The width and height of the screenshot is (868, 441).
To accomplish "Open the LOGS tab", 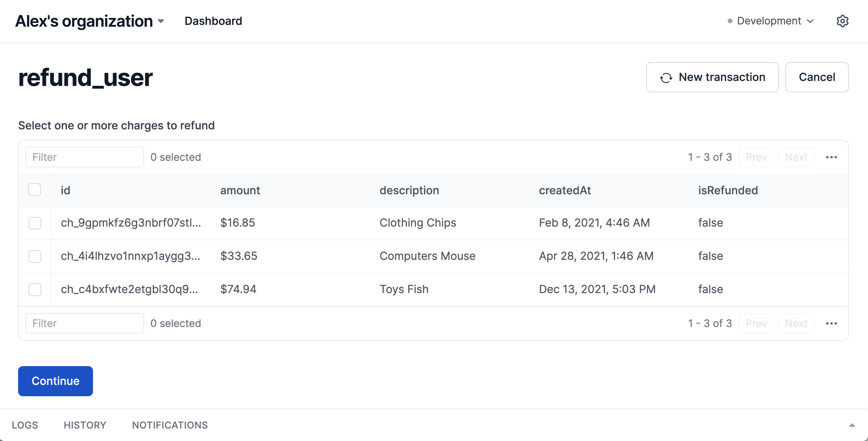I will tap(25, 425).
